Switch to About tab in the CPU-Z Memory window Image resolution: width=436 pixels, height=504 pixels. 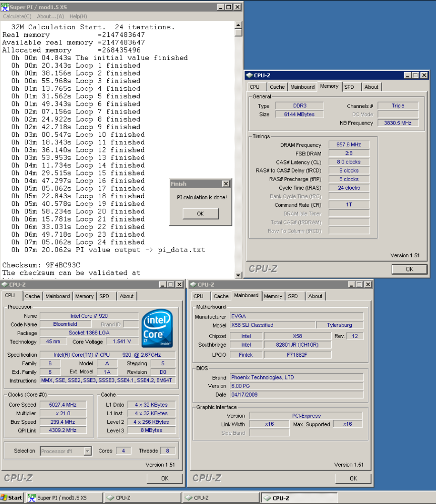click(x=371, y=87)
